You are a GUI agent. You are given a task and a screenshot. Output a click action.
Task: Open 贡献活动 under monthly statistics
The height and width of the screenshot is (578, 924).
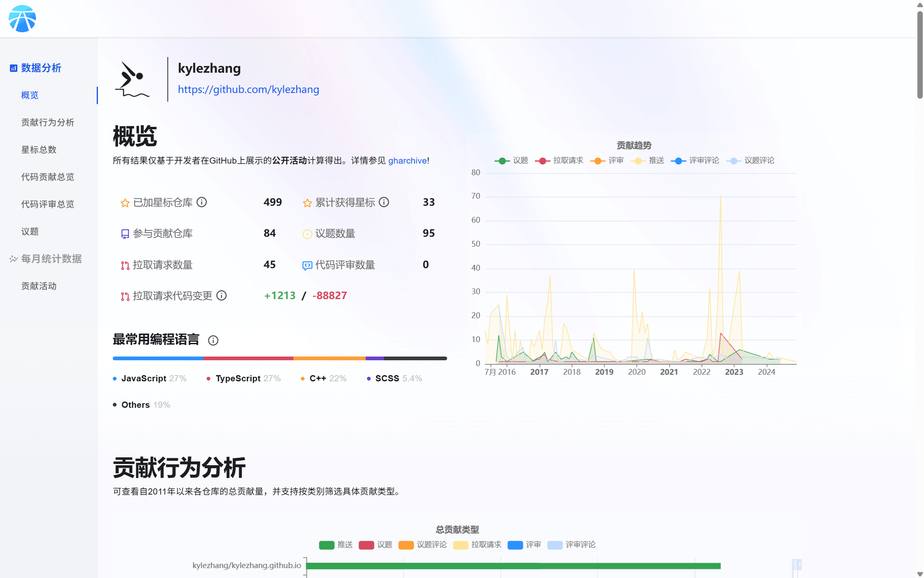(39, 286)
